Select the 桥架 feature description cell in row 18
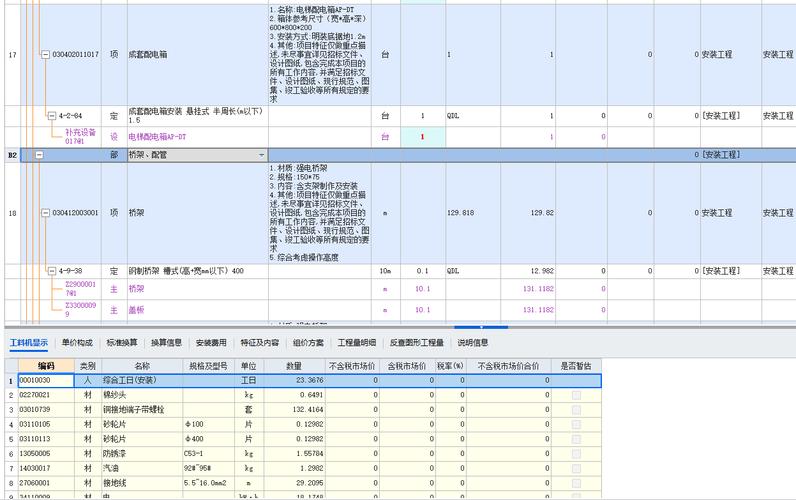The height and width of the screenshot is (500, 796). pyautogui.click(x=319, y=213)
